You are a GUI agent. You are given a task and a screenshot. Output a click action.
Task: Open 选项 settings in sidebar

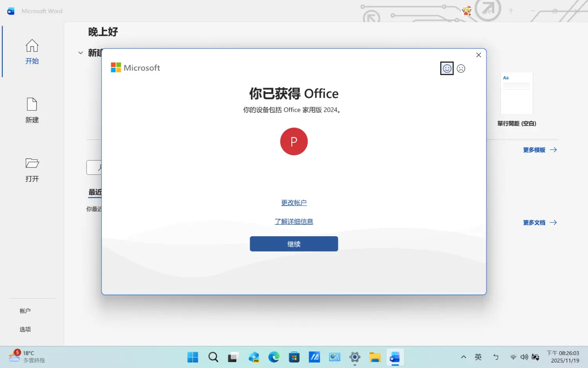(25, 329)
